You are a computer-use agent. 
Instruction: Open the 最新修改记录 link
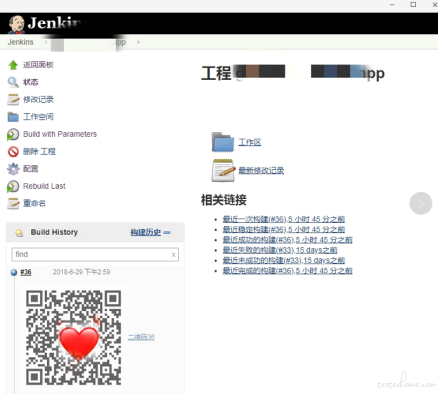(x=261, y=170)
